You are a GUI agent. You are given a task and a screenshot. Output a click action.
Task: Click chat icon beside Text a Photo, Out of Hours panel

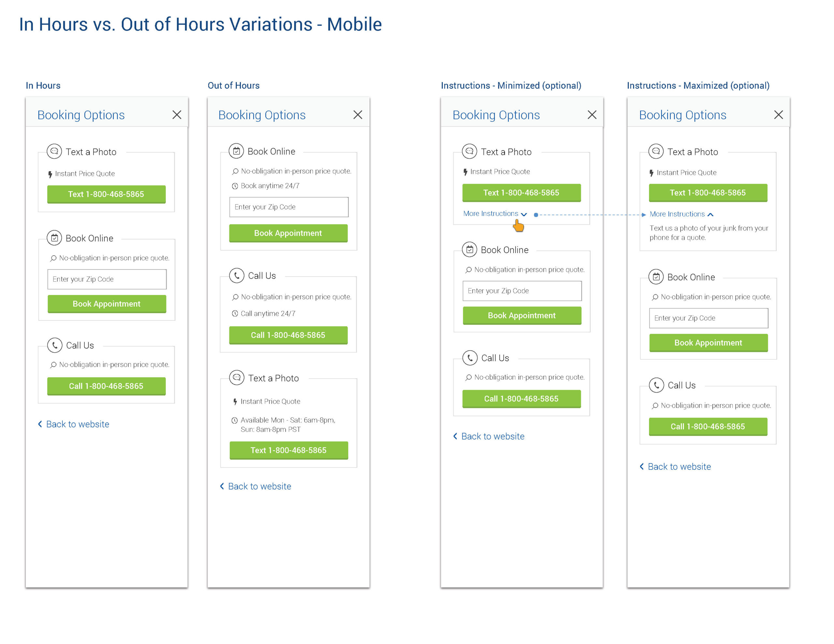(x=237, y=378)
